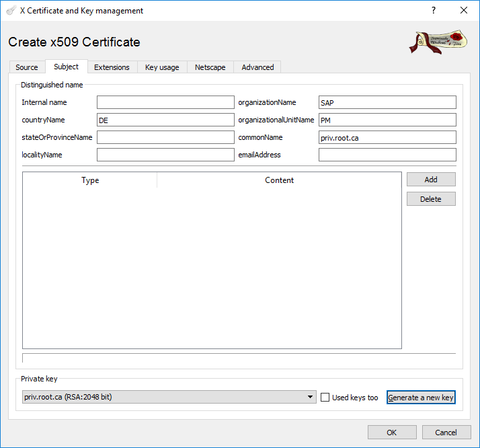Click the XCA app icon in title bar

[x=11, y=11]
